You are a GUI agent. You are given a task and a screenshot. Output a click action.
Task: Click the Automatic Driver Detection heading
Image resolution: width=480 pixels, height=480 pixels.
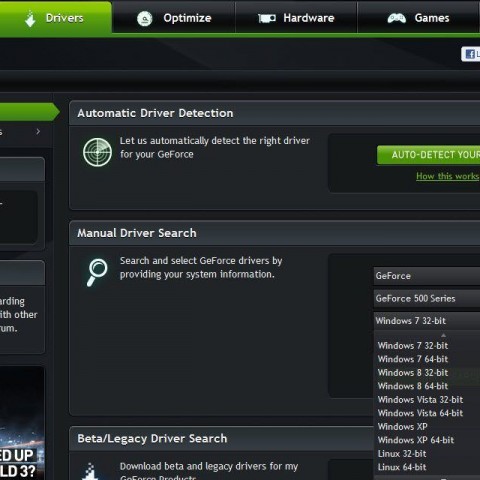click(155, 113)
